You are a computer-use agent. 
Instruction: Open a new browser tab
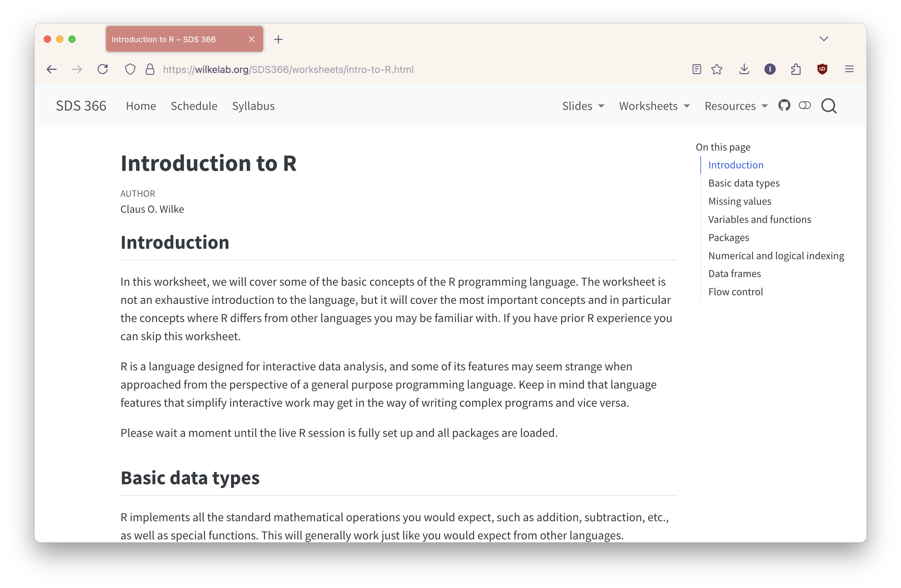(x=278, y=39)
